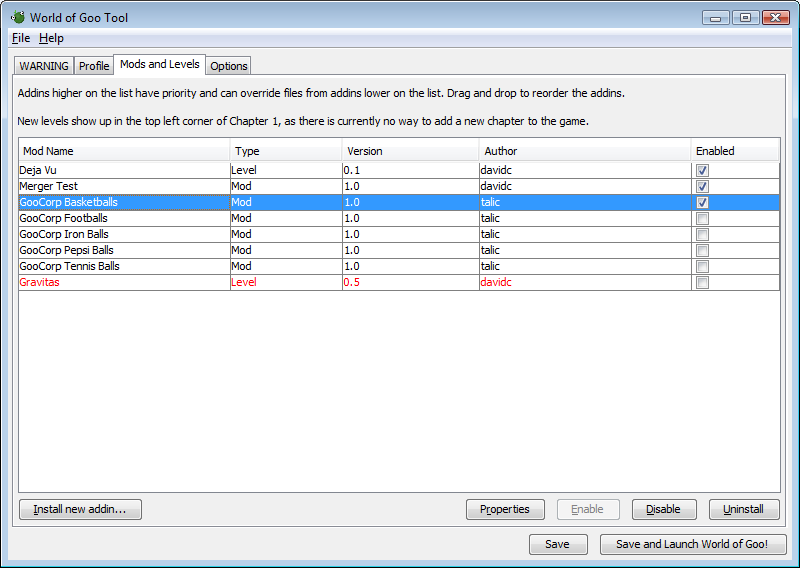Select GooCorp Footballs row
The width and height of the screenshot is (800, 568).
click(x=399, y=218)
